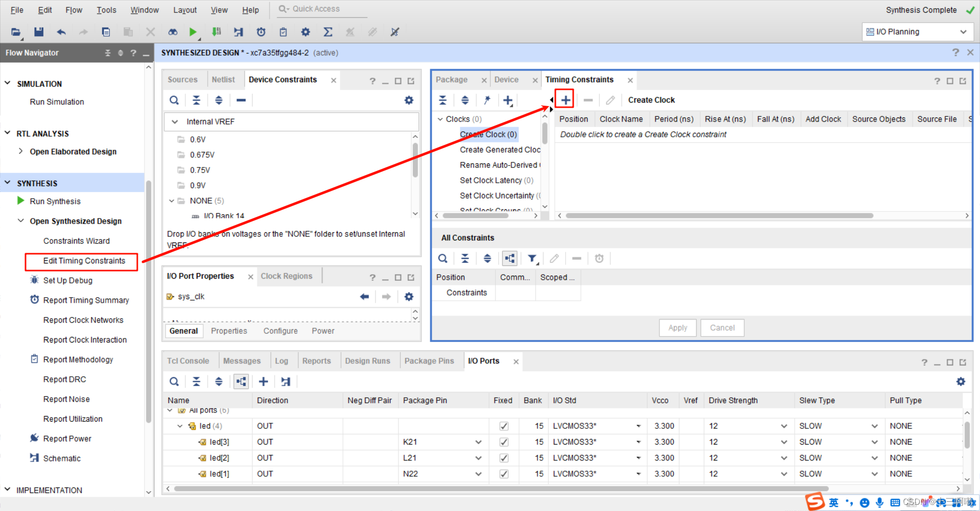Click the Quick Access search field

pos(323,9)
